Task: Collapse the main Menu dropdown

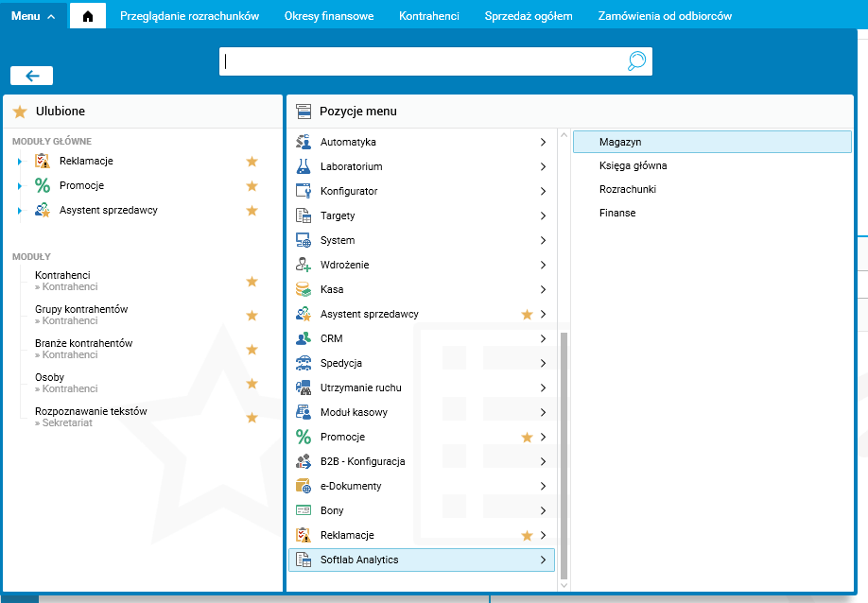Action: click(33, 16)
